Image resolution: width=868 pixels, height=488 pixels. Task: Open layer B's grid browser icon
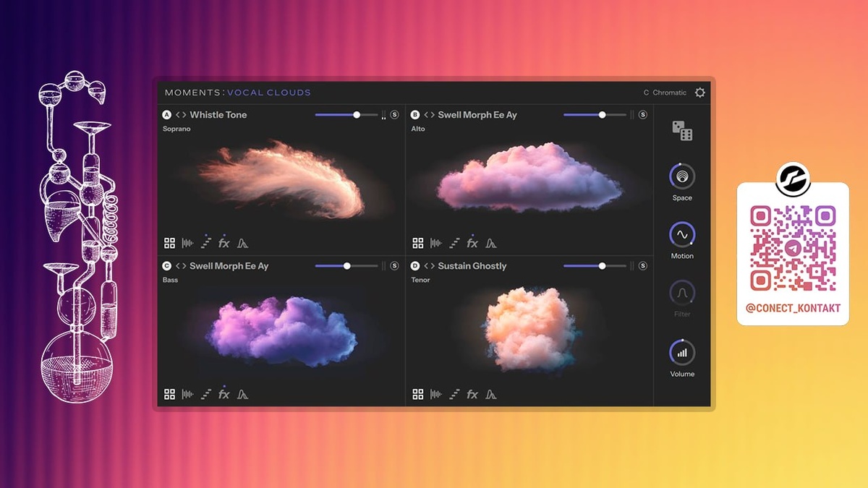point(417,244)
